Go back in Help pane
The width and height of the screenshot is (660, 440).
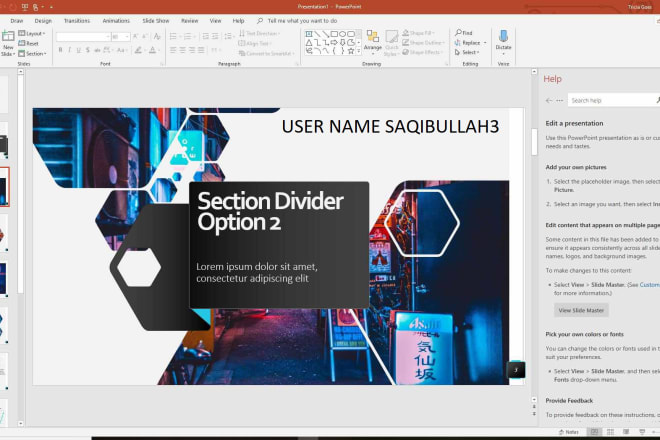[x=548, y=101]
